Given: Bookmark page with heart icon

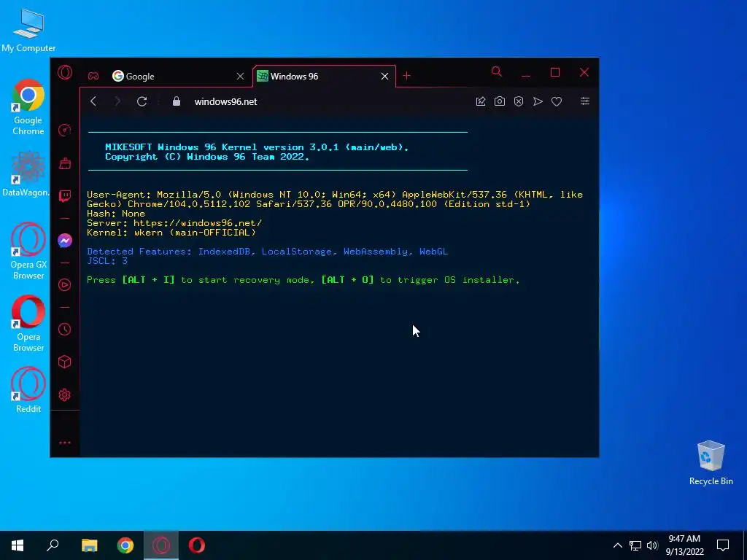Looking at the screenshot, I should click(557, 101).
